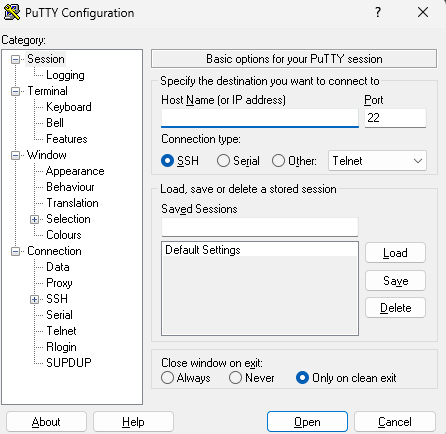
Task: Select the Terminal category
Action: [x=47, y=91]
